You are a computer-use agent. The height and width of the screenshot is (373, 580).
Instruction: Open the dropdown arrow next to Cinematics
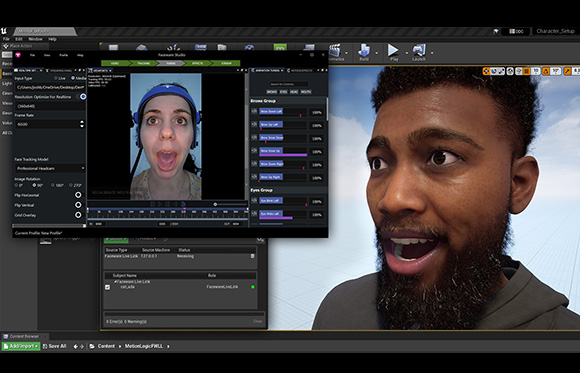pyautogui.click(x=347, y=53)
